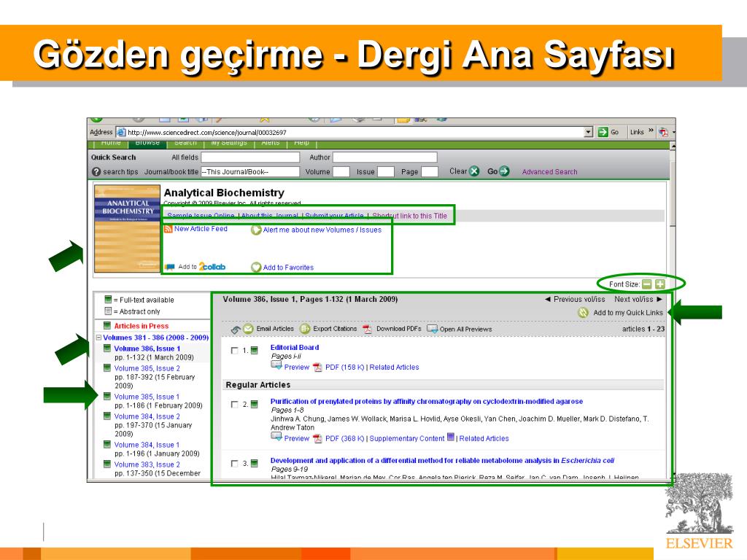Check the box for article 1 Editorial Board
The image size is (747, 560).
(x=234, y=351)
